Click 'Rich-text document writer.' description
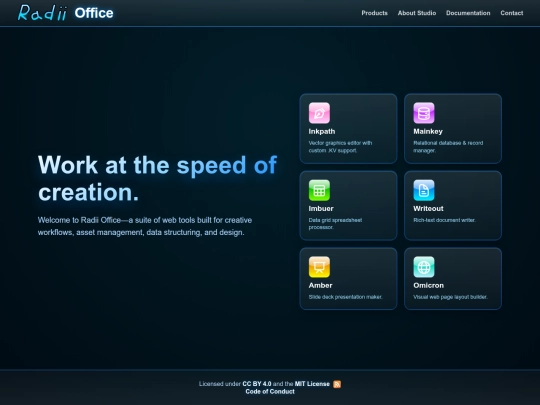The height and width of the screenshot is (405, 540). pyautogui.click(x=444, y=220)
